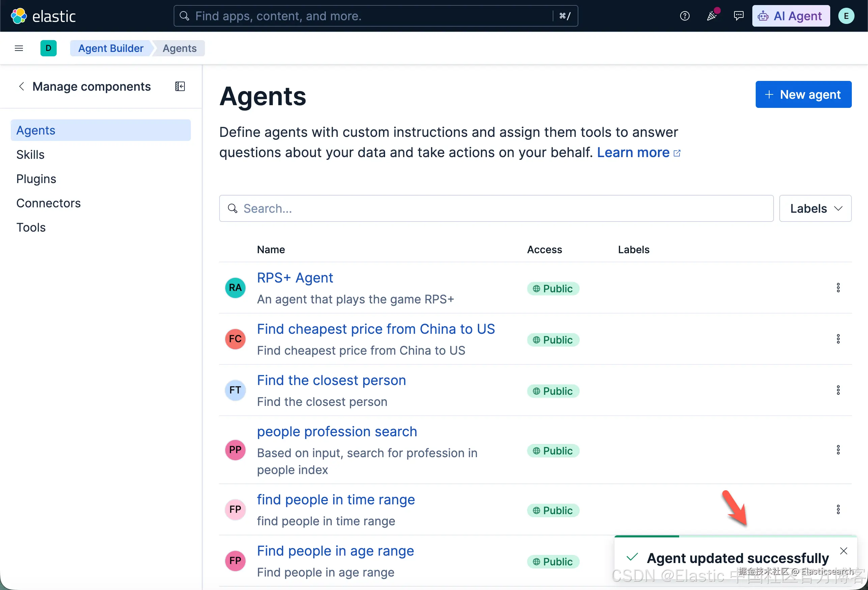Open Find cheapest price from China to US
The height and width of the screenshot is (590, 868).
[376, 329]
